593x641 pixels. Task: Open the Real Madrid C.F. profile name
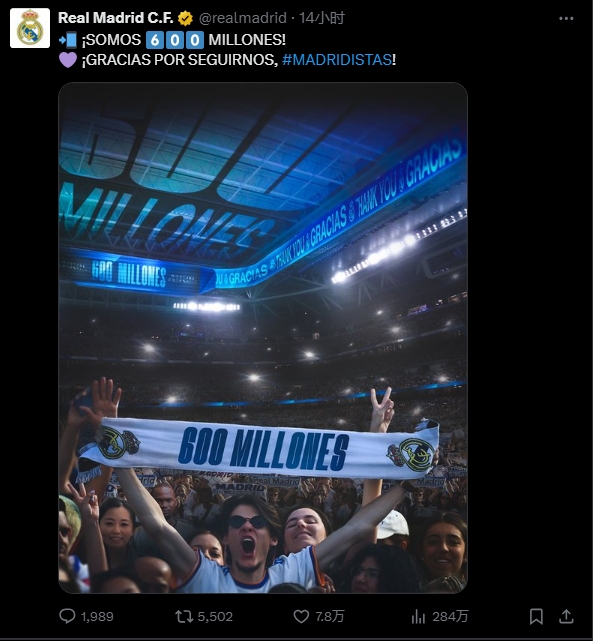point(116,18)
